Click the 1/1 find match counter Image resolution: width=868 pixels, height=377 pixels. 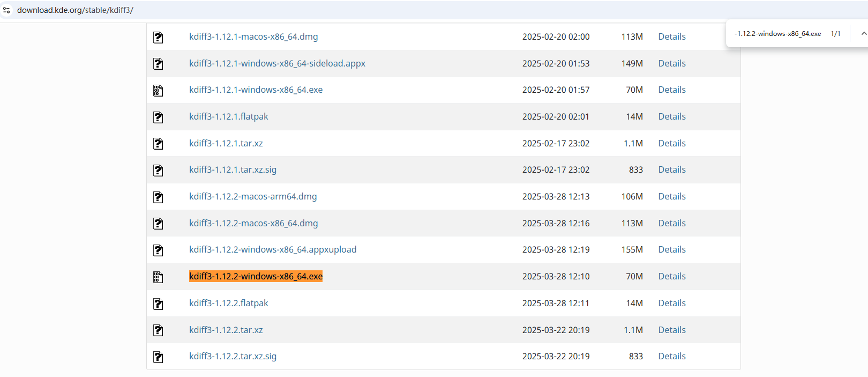point(835,33)
